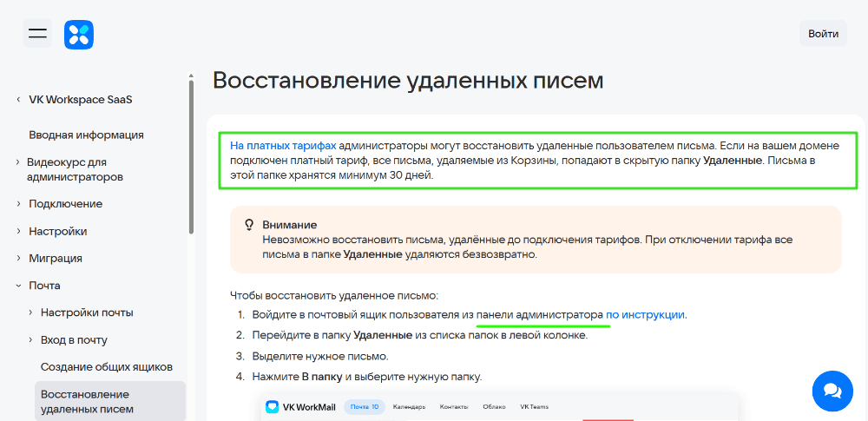The image size is (868, 421).
Task: Click step 2 Перейдите в папку Удаленные
Action: coord(419,335)
